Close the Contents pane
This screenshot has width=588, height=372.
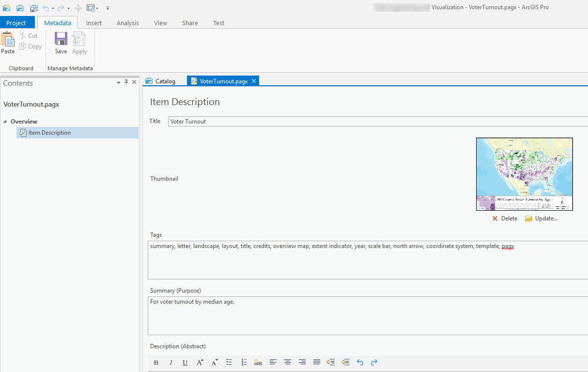coord(134,82)
